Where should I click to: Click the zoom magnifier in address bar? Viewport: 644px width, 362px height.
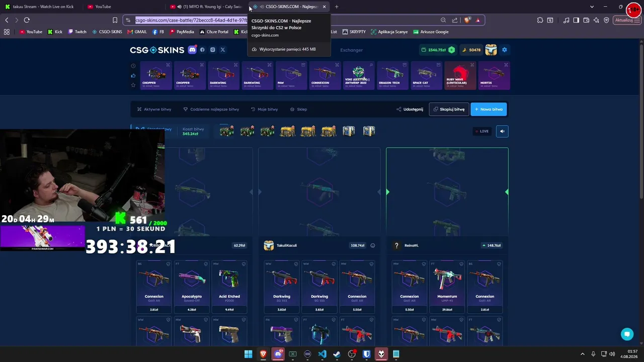point(443,20)
